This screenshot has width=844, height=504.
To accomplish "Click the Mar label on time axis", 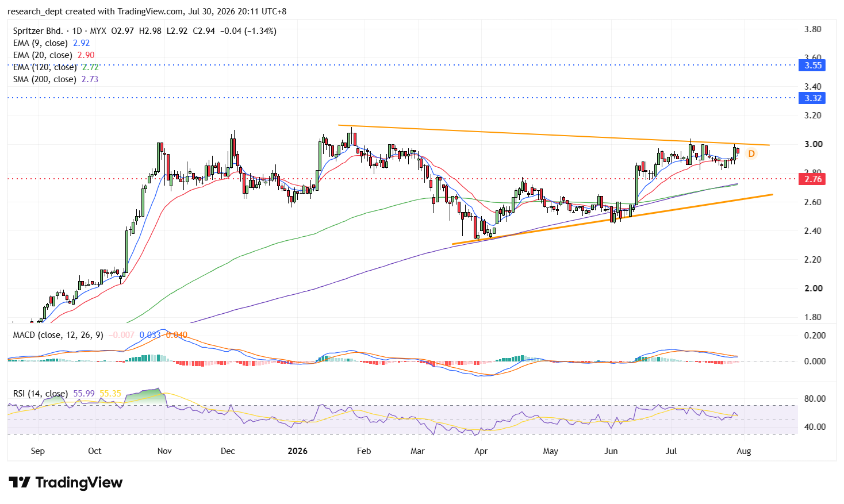I will [x=417, y=451].
